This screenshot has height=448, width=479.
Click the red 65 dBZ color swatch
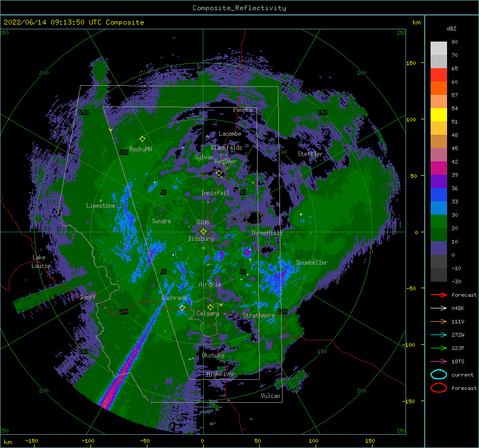tap(439, 75)
